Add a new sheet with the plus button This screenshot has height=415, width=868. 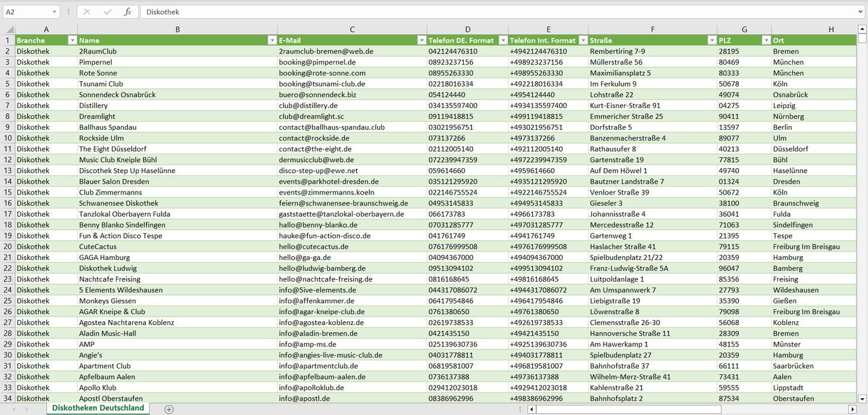169,409
